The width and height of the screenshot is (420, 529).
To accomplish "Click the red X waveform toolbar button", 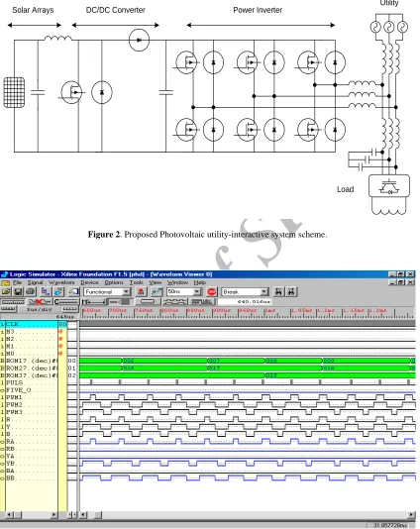I will [40, 301].
